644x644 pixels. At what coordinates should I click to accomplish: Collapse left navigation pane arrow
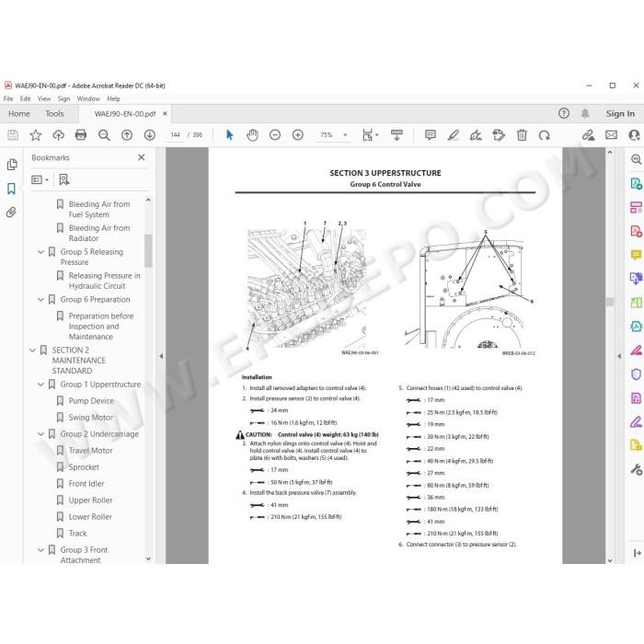coord(161,356)
